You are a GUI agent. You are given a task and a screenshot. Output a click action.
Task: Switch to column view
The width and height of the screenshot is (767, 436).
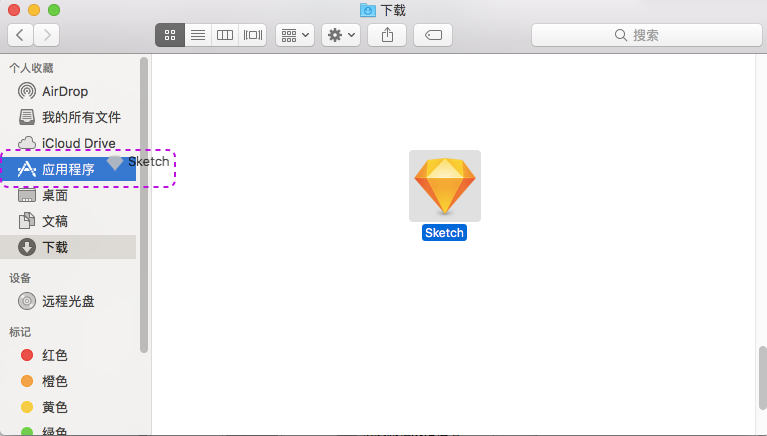coord(225,35)
